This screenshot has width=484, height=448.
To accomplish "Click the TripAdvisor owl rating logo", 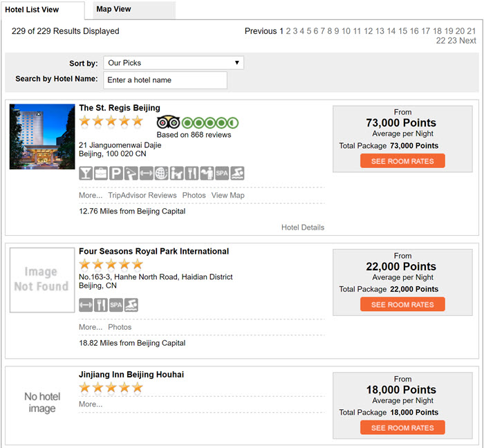I will tap(168, 123).
